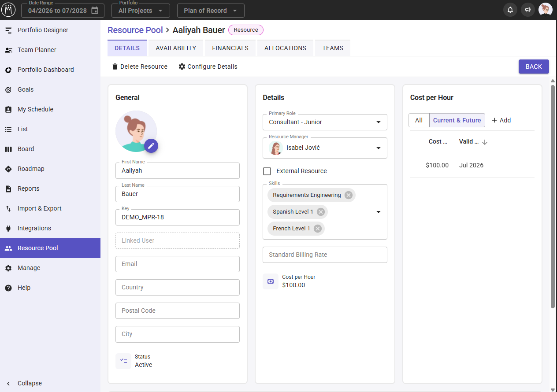Open the Financials tab

[230, 48]
